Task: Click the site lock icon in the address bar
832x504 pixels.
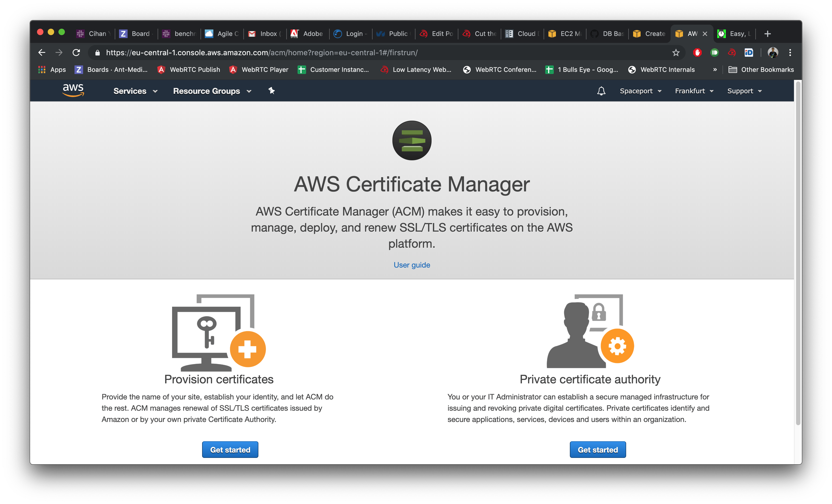Action: (x=98, y=53)
